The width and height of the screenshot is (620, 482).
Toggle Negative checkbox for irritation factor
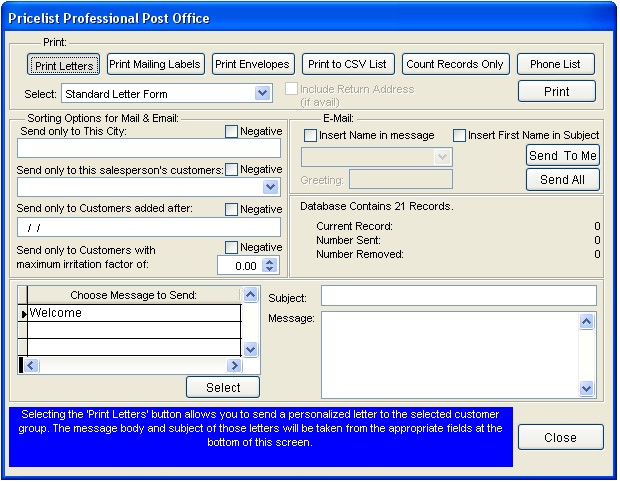[231, 248]
